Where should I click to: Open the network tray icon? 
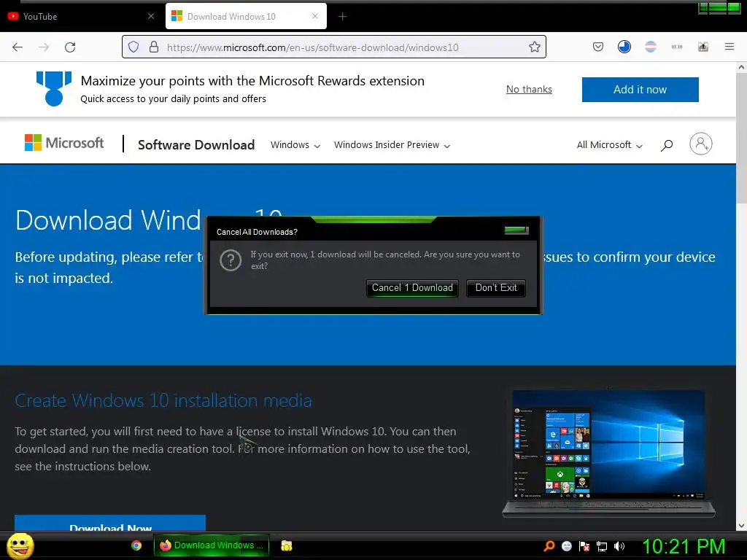(602, 546)
